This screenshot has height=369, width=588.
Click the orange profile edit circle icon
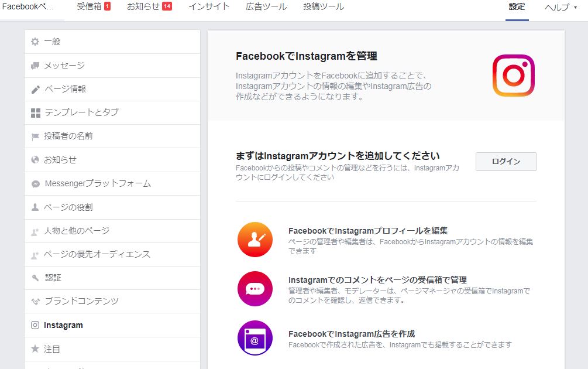pos(255,240)
